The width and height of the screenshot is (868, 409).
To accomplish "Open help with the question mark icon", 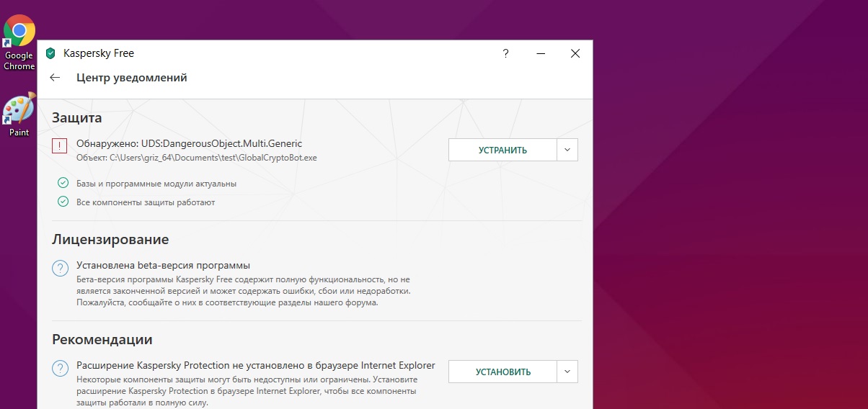I will (506, 53).
